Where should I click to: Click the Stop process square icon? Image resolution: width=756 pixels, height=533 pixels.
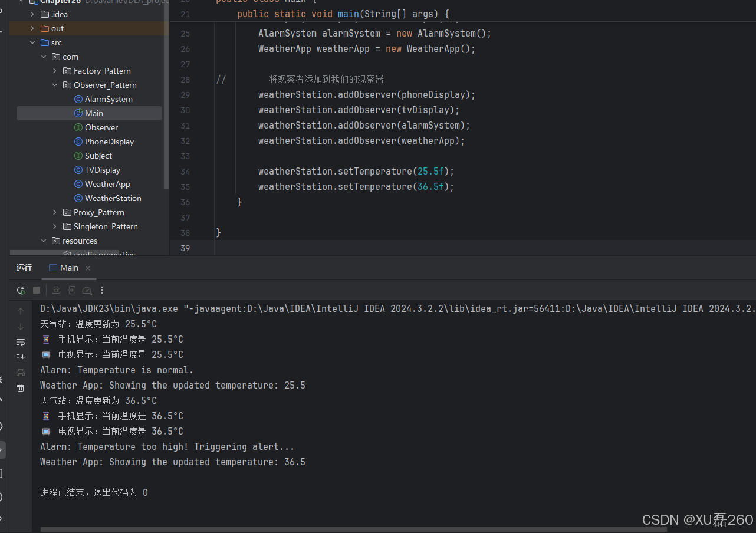tap(37, 290)
